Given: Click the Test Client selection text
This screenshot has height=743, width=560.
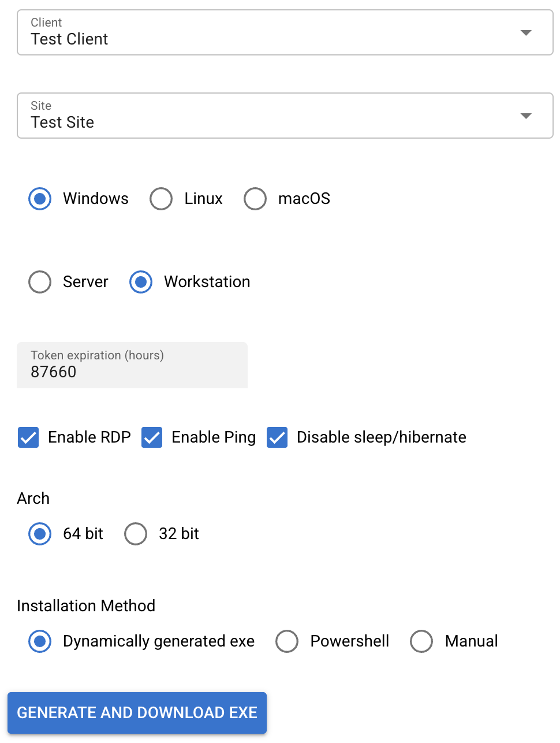Looking at the screenshot, I should pos(69,39).
